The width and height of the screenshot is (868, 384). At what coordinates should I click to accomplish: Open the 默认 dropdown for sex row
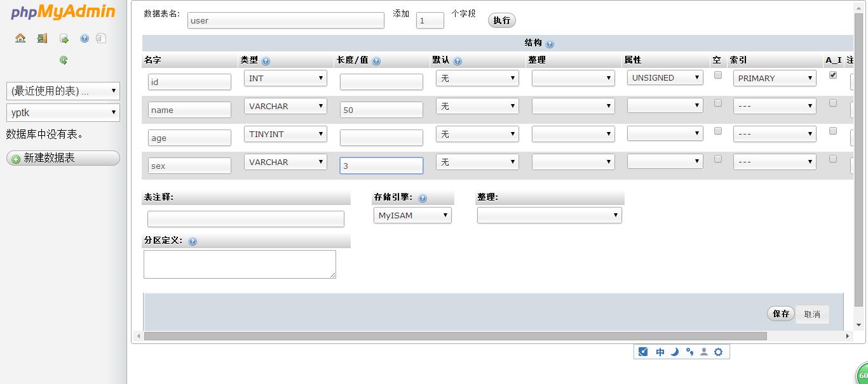(477, 162)
